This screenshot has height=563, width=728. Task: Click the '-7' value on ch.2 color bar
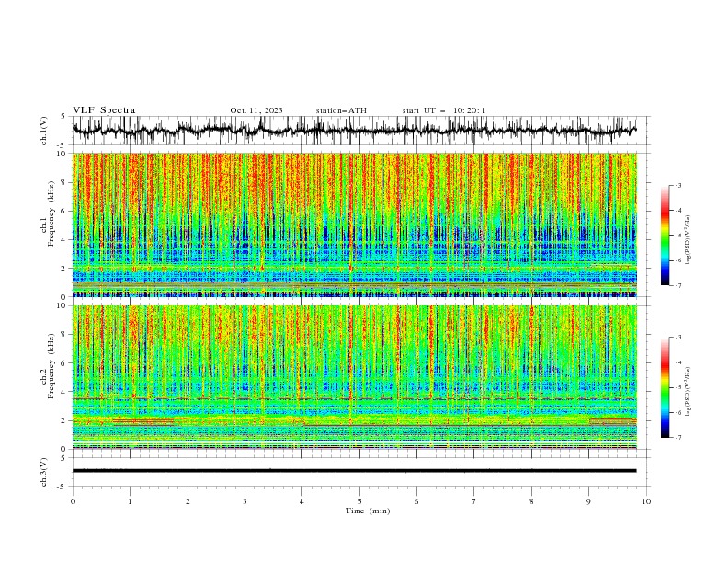pyautogui.click(x=677, y=438)
